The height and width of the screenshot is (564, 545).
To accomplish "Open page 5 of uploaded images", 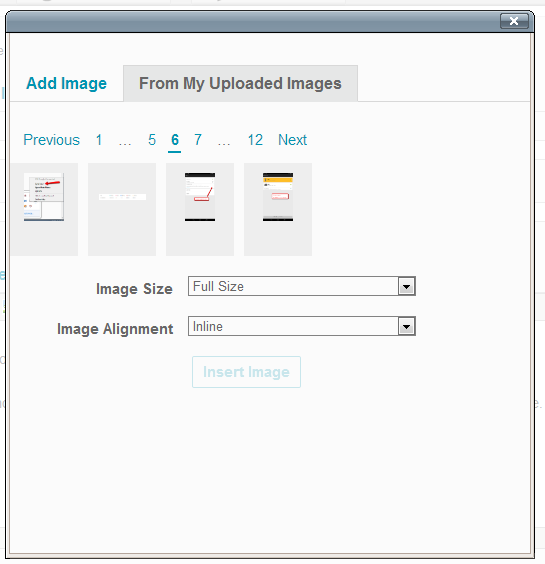I will [x=152, y=140].
